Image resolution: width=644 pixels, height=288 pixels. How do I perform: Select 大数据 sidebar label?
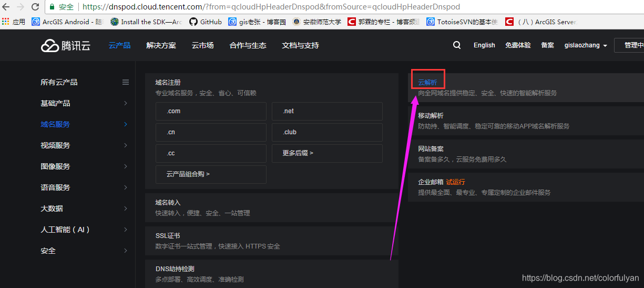click(52, 208)
